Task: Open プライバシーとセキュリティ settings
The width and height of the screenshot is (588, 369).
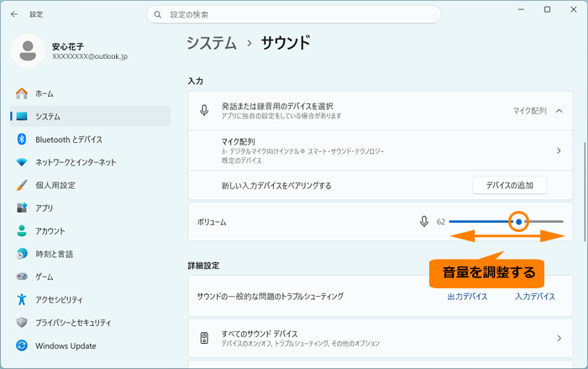Action: click(x=90, y=323)
